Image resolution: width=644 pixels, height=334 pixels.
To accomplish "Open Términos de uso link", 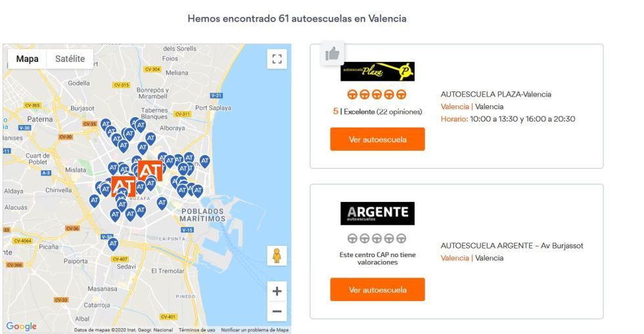I will click(x=196, y=330).
